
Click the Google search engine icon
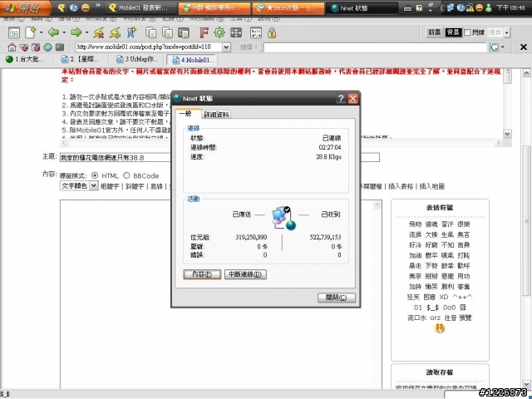494,47
